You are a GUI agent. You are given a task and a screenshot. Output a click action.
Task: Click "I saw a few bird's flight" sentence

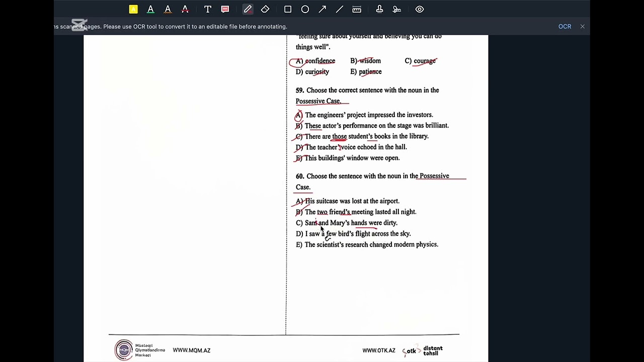(353, 234)
